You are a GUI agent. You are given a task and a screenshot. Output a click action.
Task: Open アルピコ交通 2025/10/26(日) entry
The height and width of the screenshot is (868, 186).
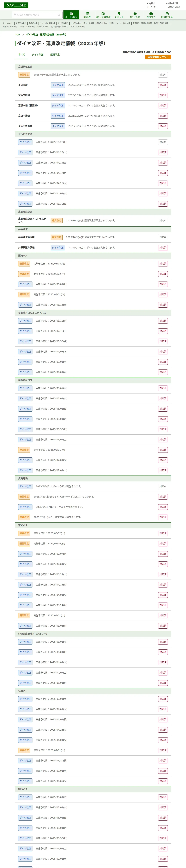coord(93,142)
